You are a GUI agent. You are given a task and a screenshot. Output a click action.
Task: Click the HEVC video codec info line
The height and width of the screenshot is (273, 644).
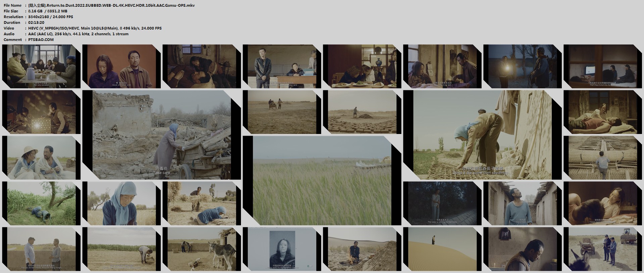[95, 28]
